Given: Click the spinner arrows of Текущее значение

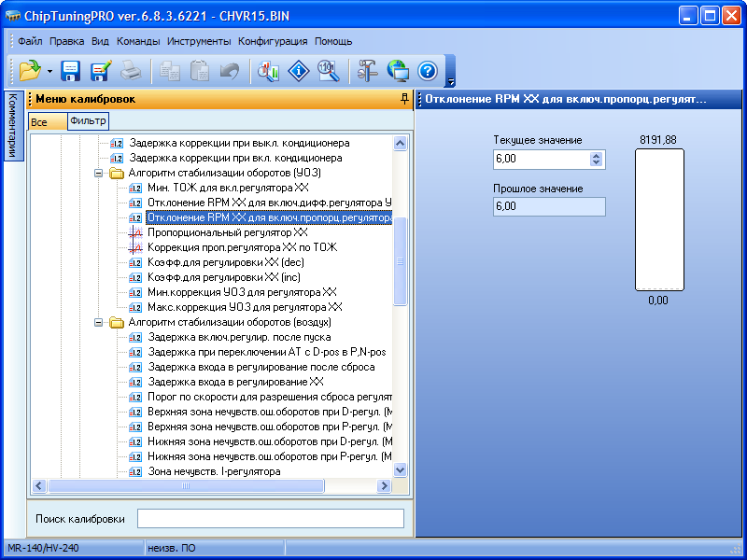Looking at the screenshot, I should pos(597,160).
